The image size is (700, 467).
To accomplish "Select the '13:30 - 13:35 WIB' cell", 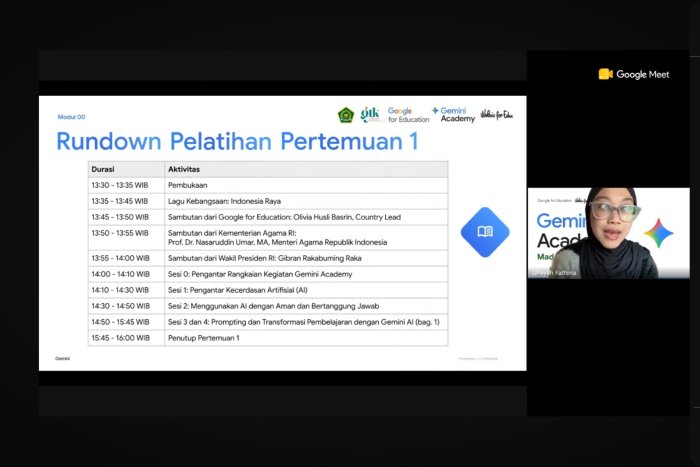I will (126, 185).
